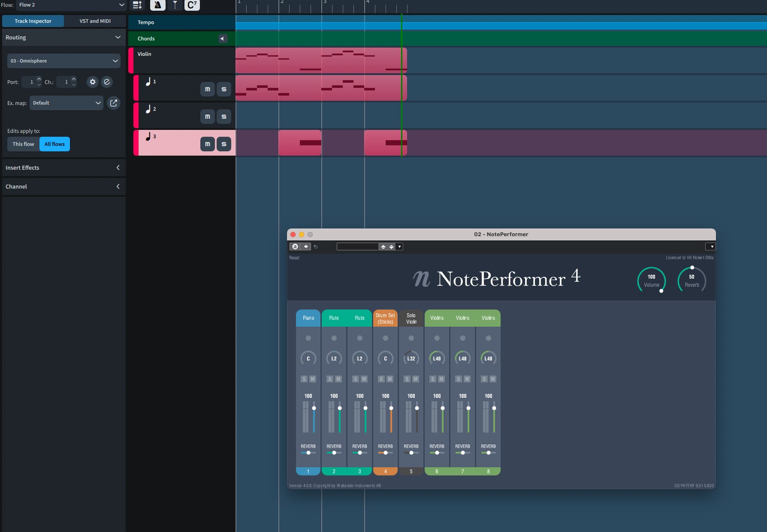Click the previous preset up-arrow in NotePerformer
767x532 pixels.
point(383,246)
